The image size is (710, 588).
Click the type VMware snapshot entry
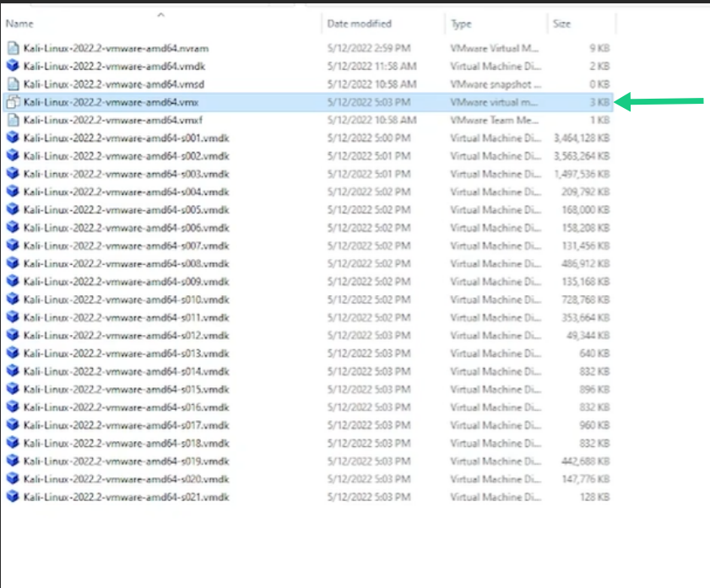tap(496, 84)
